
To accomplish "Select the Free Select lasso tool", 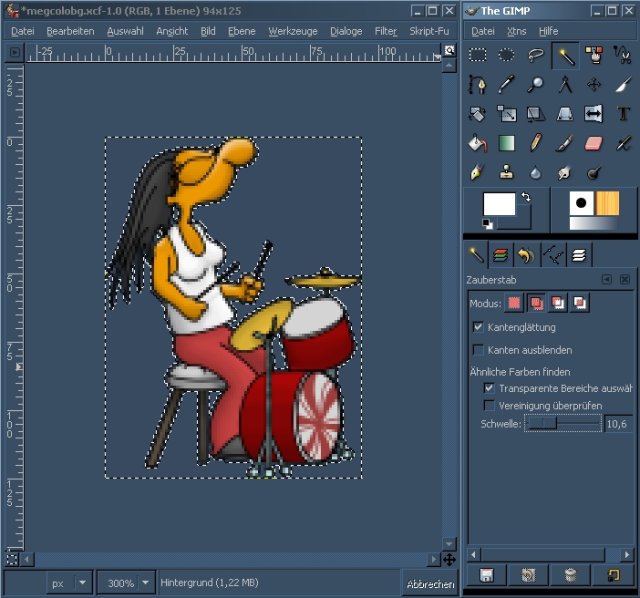I will (x=536, y=55).
